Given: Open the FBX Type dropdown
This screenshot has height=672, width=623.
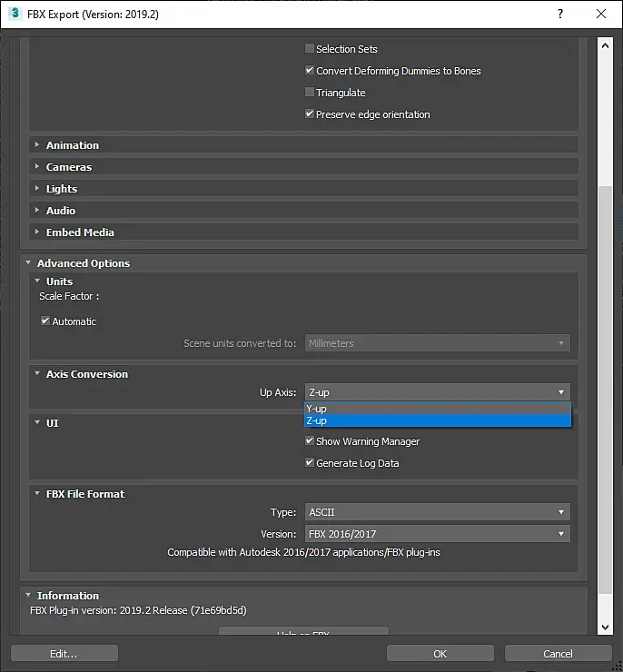Looking at the screenshot, I should [438, 512].
